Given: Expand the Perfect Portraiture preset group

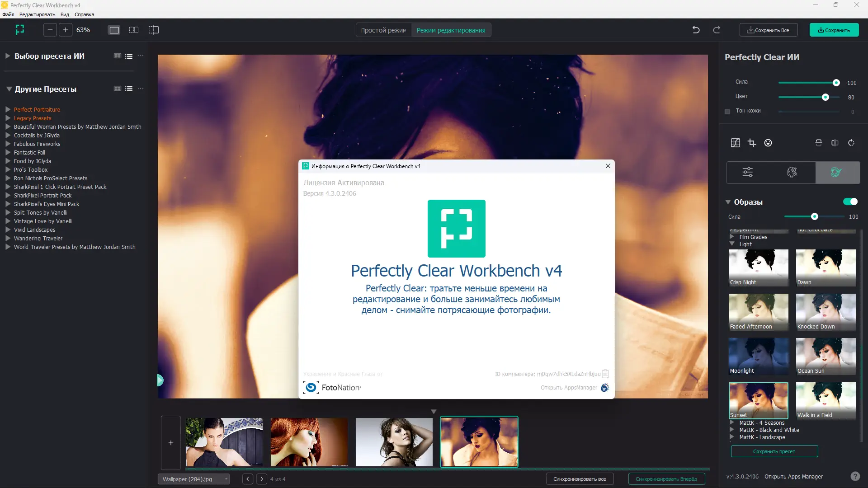Looking at the screenshot, I should click(8, 109).
